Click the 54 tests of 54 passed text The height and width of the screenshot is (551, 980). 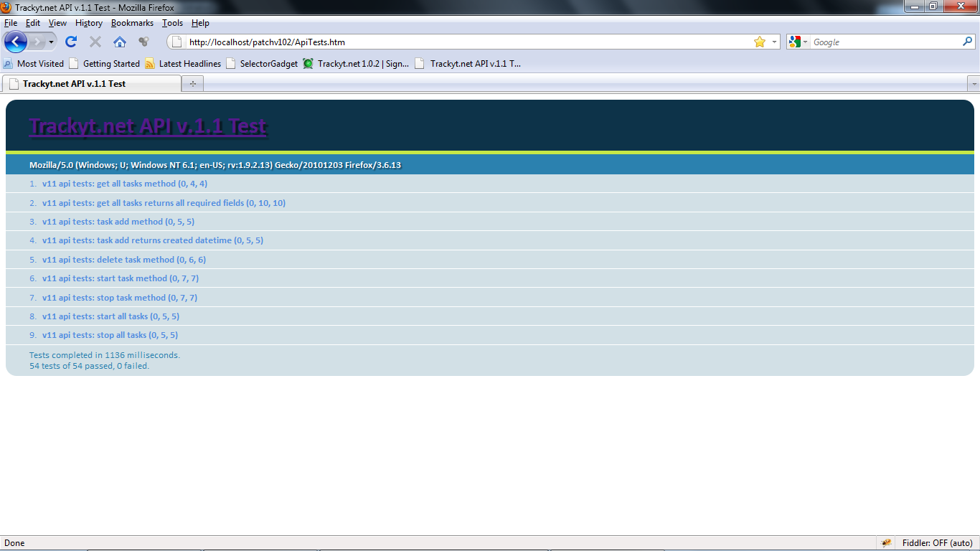click(90, 366)
